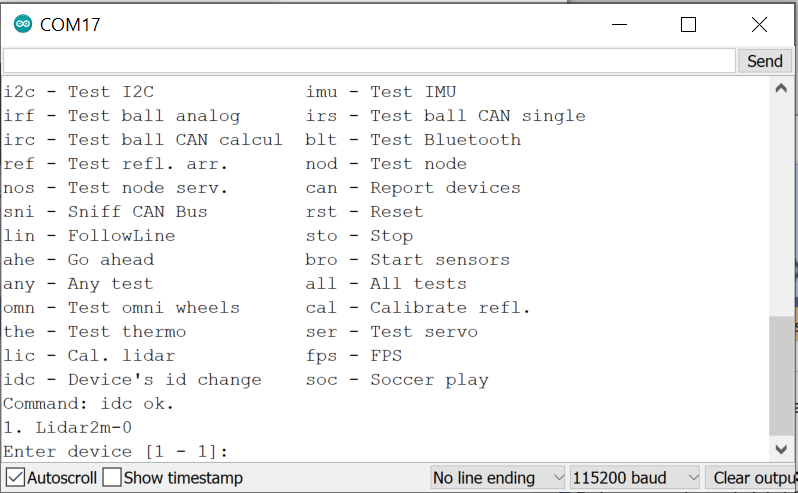Screen dimensions: 798x493
Task: Click the scrollbar up arrow in output
Action: pos(782,89)
